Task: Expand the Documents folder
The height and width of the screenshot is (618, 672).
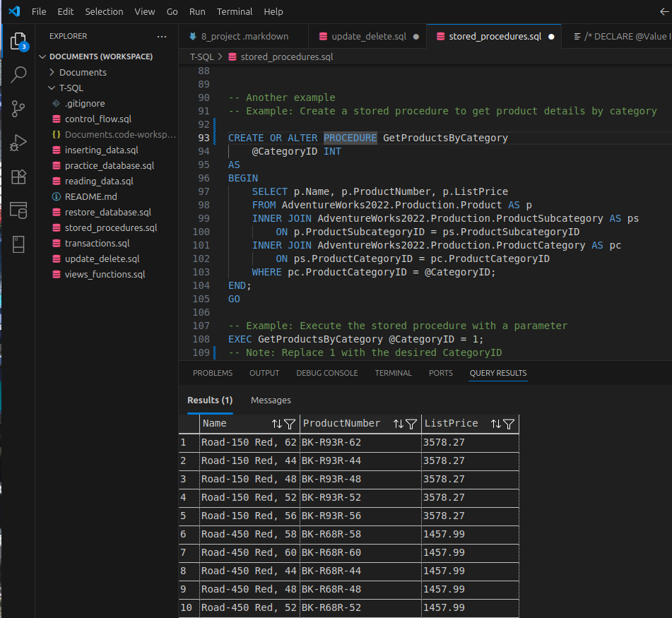Action: pyautogui.click(x=83, y=72)
